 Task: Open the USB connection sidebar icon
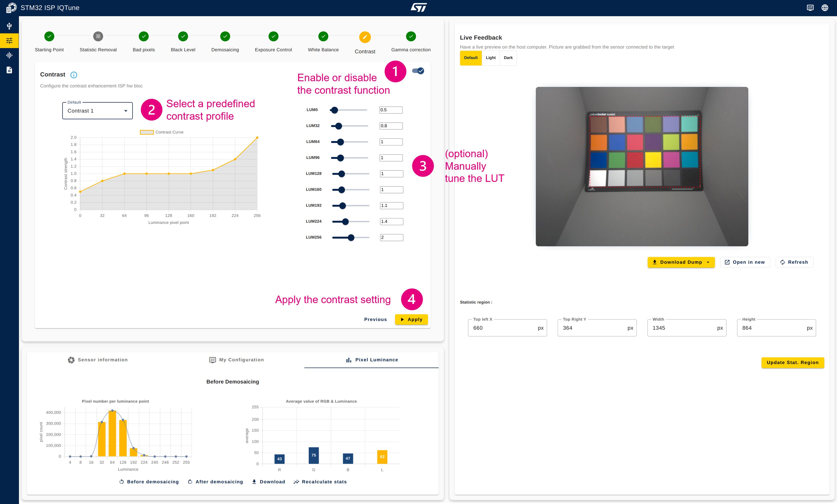[x=9, y=26]
